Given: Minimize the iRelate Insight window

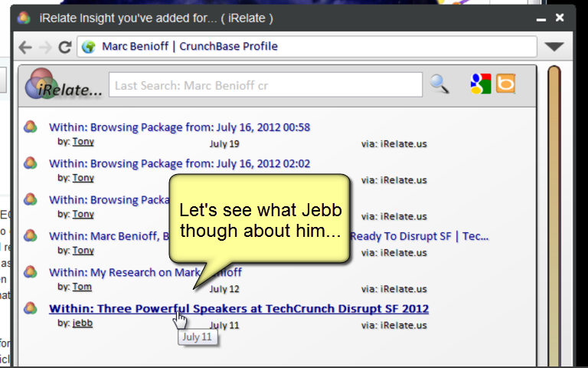Looking at the screenshot, I should (x=541, y=18).
